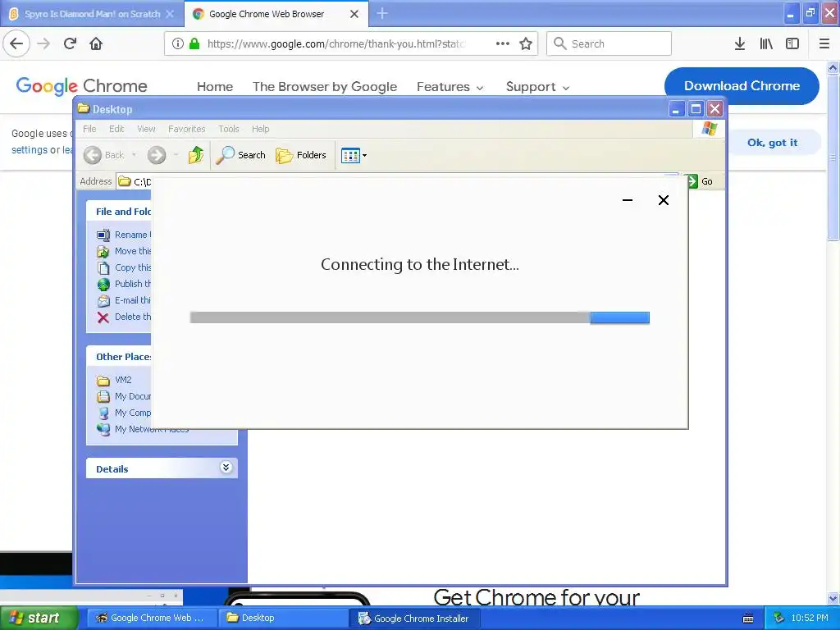Open Back history dropdown arrow
840x630 pixels.
[x=134, y=155]
